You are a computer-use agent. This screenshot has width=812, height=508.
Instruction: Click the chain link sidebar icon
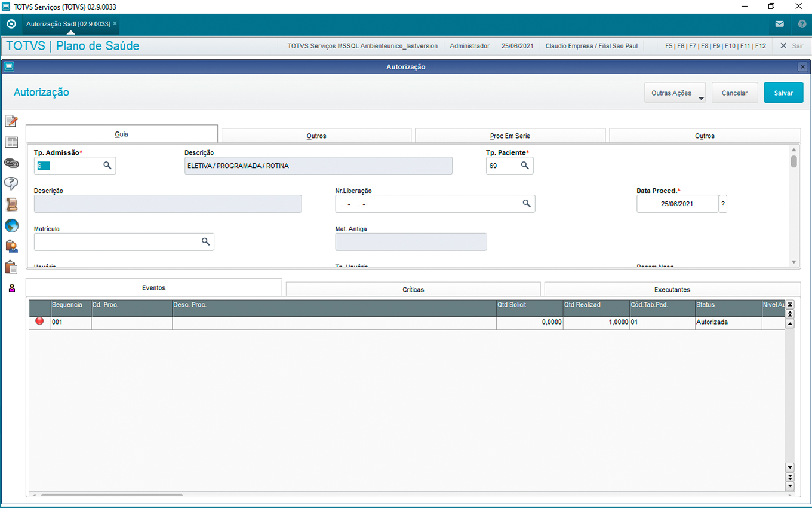tap(11, 163)
